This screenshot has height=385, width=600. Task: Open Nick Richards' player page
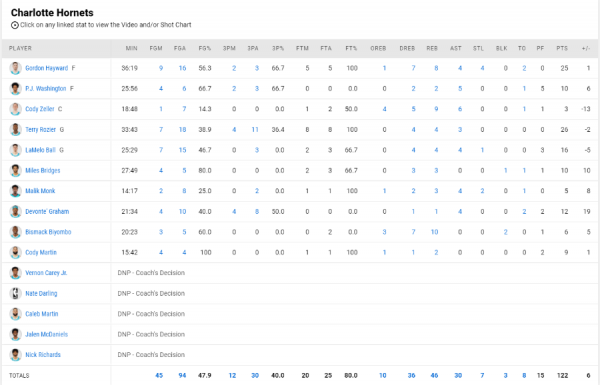click(43, 355)
